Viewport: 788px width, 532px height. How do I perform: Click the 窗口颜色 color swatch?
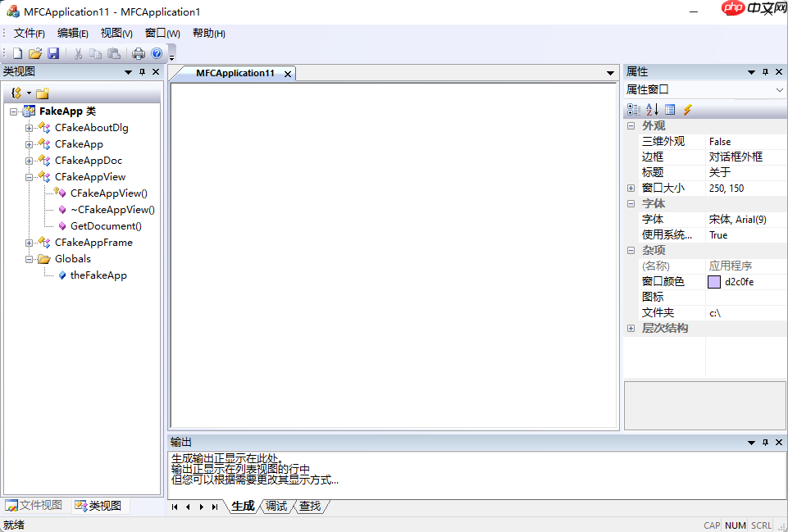tap(715, 281)
